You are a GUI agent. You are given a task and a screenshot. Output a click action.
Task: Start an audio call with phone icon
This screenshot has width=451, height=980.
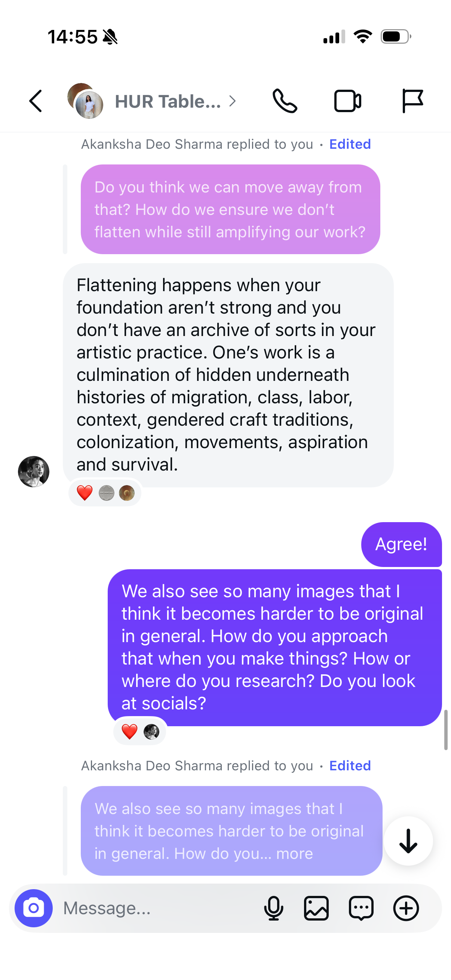[285, 101]
